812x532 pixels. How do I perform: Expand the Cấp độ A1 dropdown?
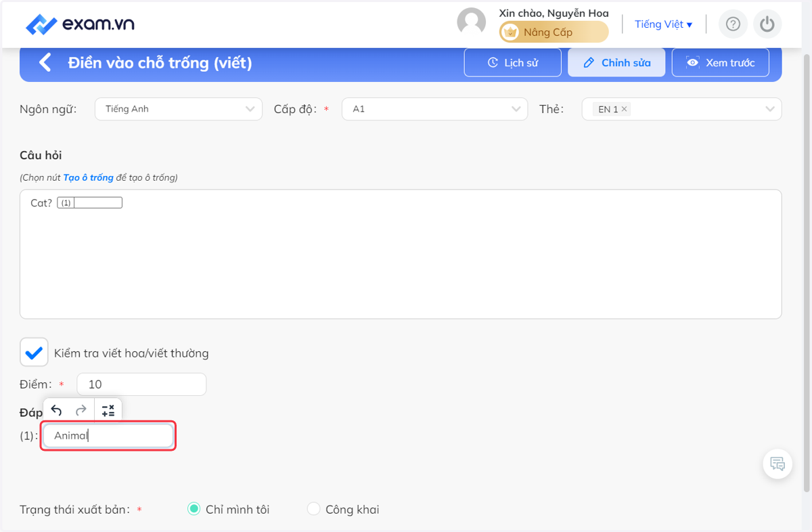point(435,109)
